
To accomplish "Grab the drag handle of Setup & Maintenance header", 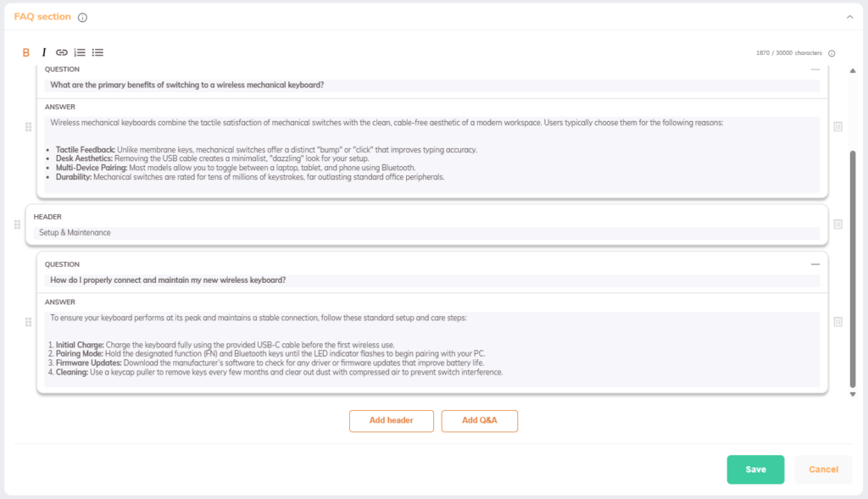I will coord(17,225).
